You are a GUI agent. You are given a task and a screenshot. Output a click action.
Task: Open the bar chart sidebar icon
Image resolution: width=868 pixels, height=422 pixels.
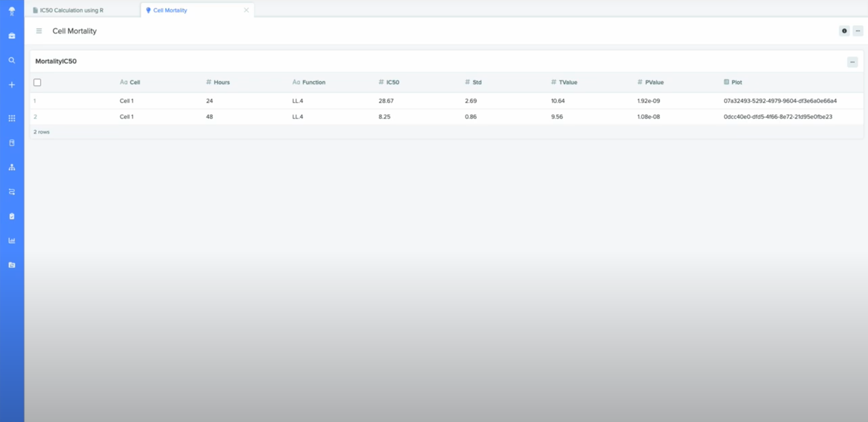[12, 241]
